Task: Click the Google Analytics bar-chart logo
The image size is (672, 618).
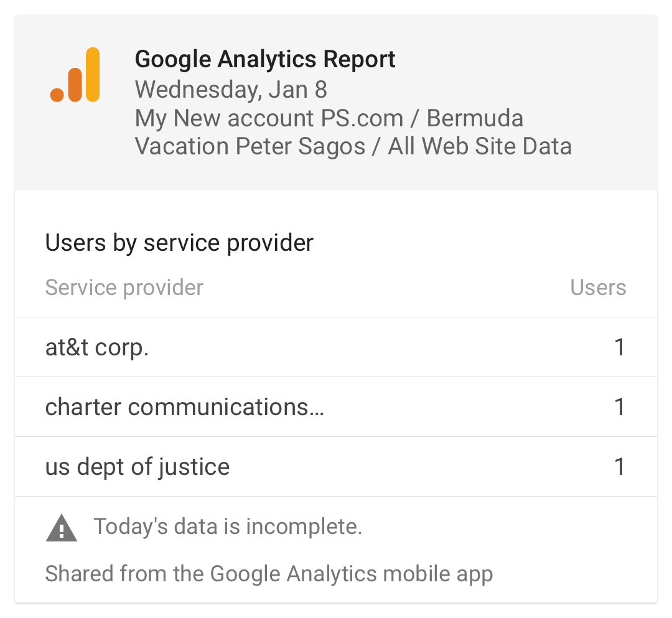Action: coord(75,75)
